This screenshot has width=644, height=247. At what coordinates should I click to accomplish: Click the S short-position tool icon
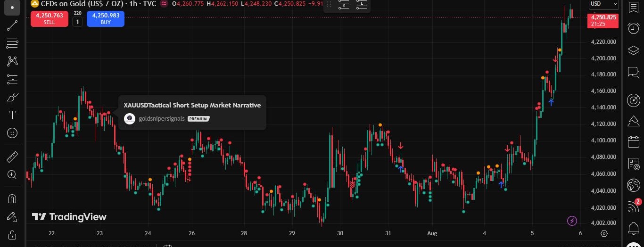click(x=344, y=5)
